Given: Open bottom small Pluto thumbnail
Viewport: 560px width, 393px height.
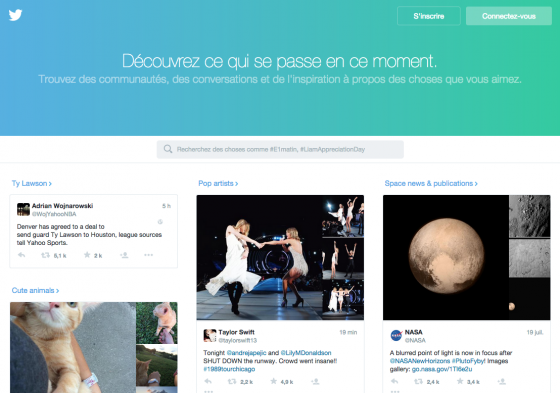Looking at the screenshot, I should pyautogui.click(x=530, y=299).
